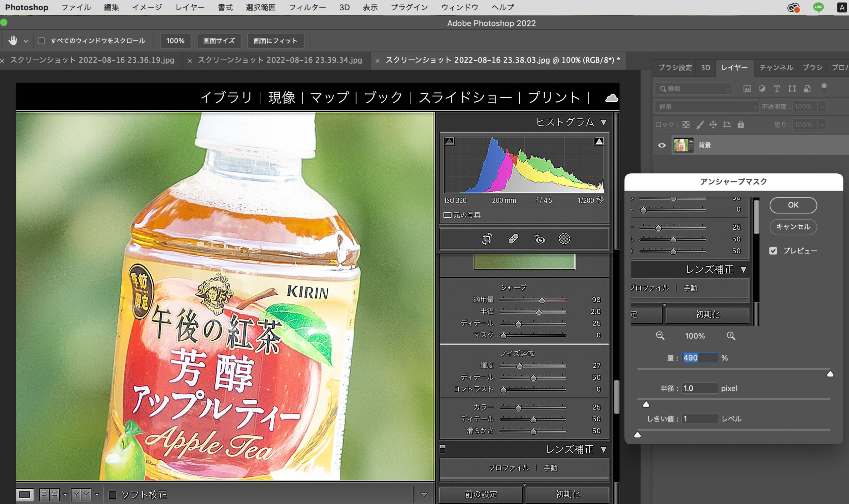Viewport: 849px width, 504px height.
Task: Switch to 23.36.19.jpg document tab
Action: point(92,60)
